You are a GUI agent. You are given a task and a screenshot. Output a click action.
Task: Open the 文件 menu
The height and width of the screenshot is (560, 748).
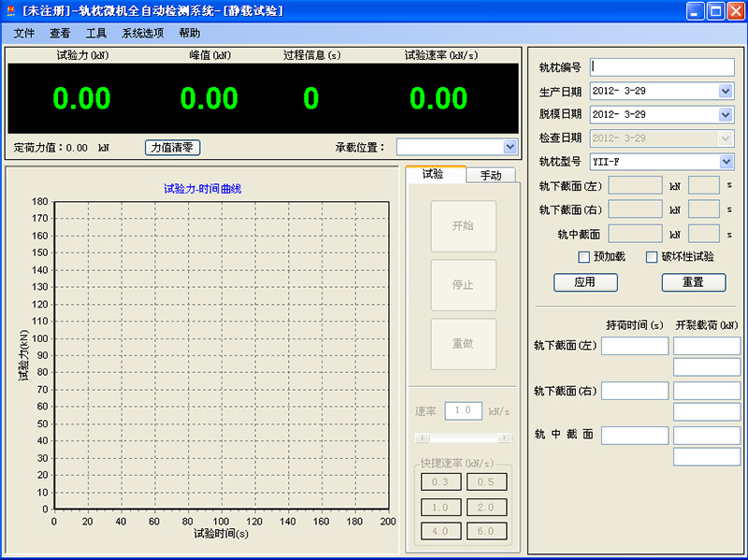click(x=24, y=33)
